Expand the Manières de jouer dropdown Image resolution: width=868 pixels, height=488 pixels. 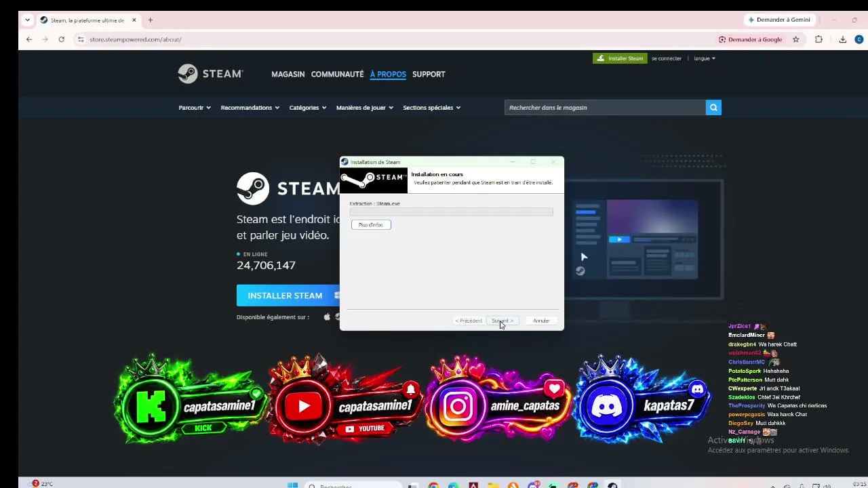click(x=365, y=108)
